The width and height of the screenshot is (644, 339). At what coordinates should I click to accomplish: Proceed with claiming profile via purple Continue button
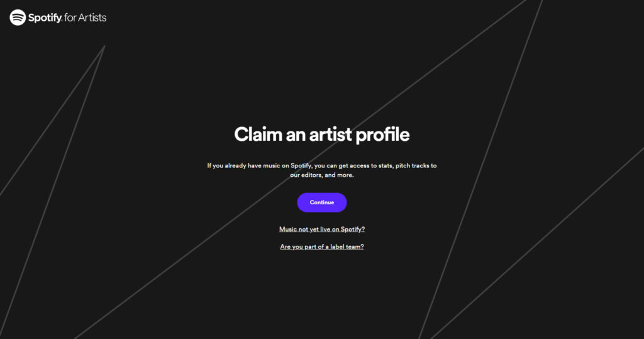coord(321,202)
